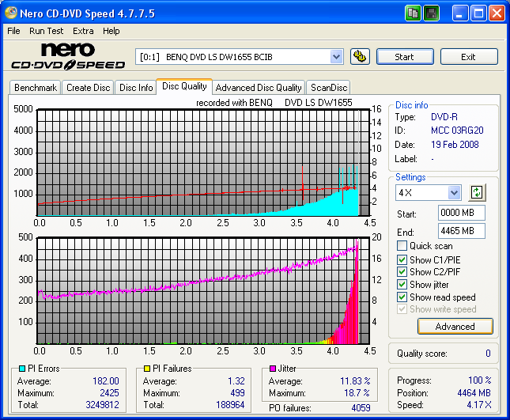The height and width of the screenshot is (420, 510).
Task: Switch to the Disc Info tab
Action: click(136, 88)
